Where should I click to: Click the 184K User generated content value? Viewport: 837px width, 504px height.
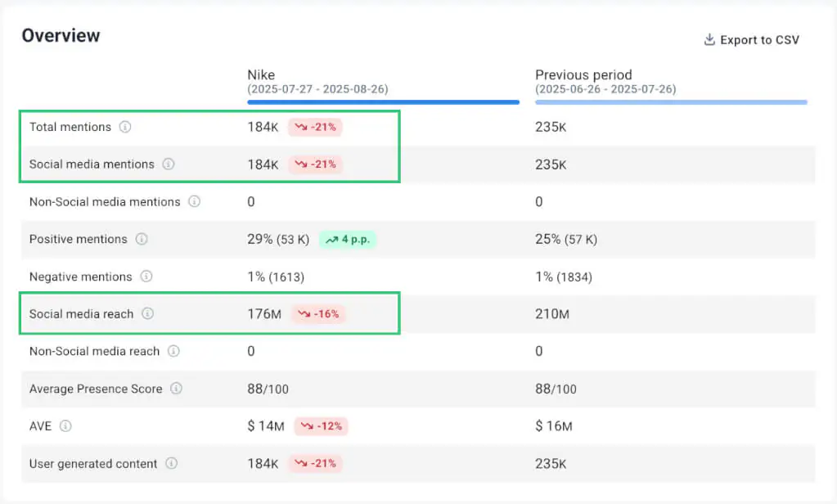click(263, 463)
